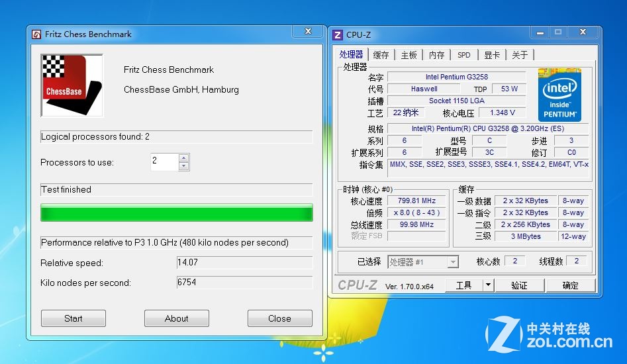Increase processors to use with up arrow
Screen dimensions: 627x364
pos(184,158)
